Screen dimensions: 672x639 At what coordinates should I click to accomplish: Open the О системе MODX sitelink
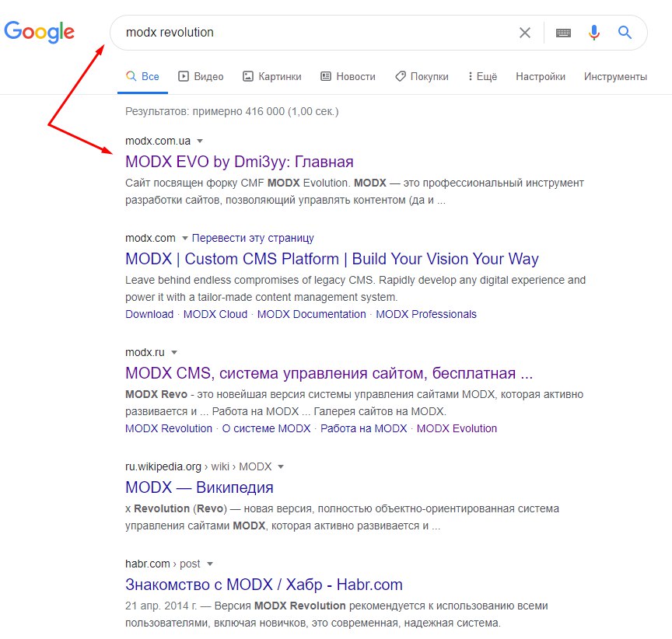(x=266, y=428)
